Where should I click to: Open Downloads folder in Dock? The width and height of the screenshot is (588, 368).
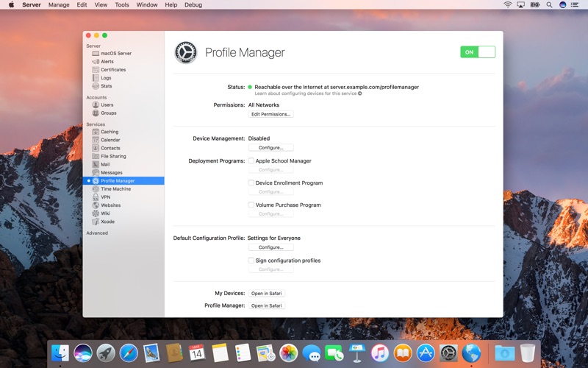[x=505, y=353]
